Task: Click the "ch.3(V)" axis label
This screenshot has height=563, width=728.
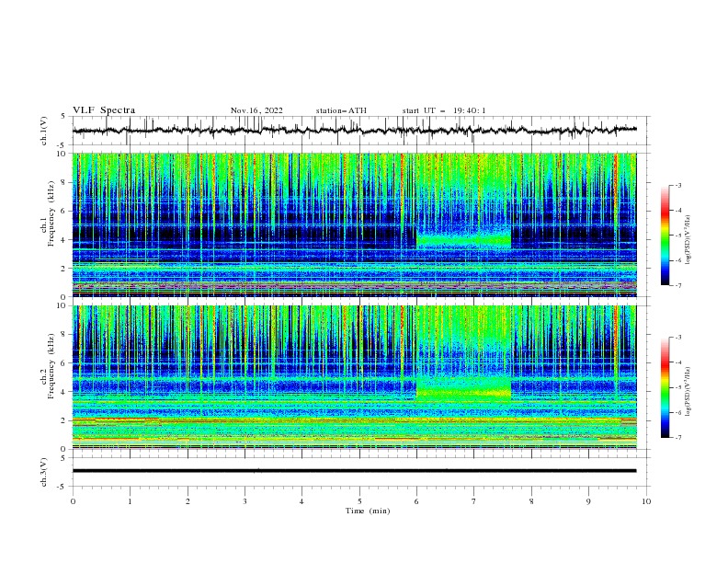Action: [44, 472]
